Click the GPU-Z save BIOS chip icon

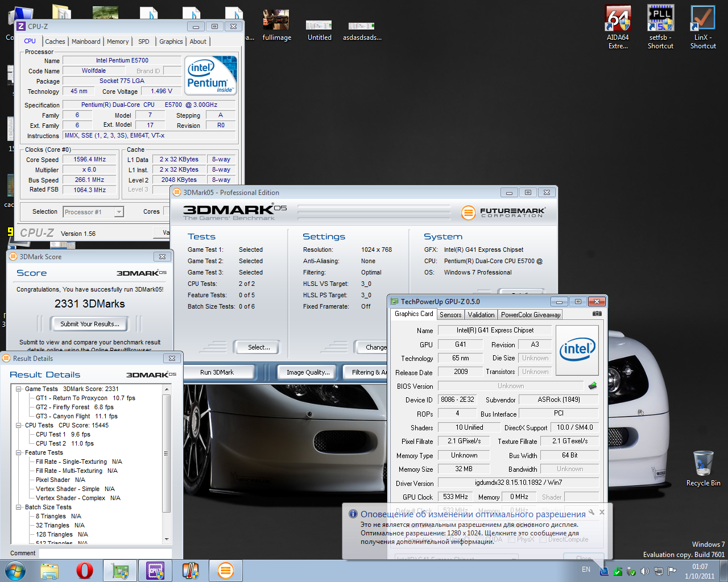(593, 386)
